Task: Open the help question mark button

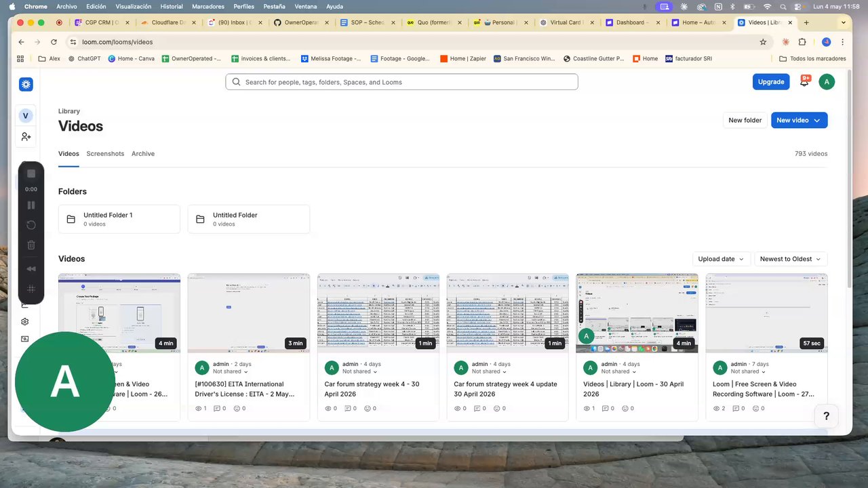Action: tap(826, 416)
